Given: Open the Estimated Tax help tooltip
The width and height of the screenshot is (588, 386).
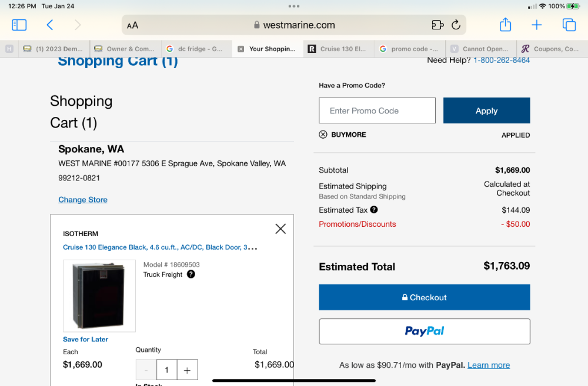Looking at the screenshot, I should click(374, 210).
